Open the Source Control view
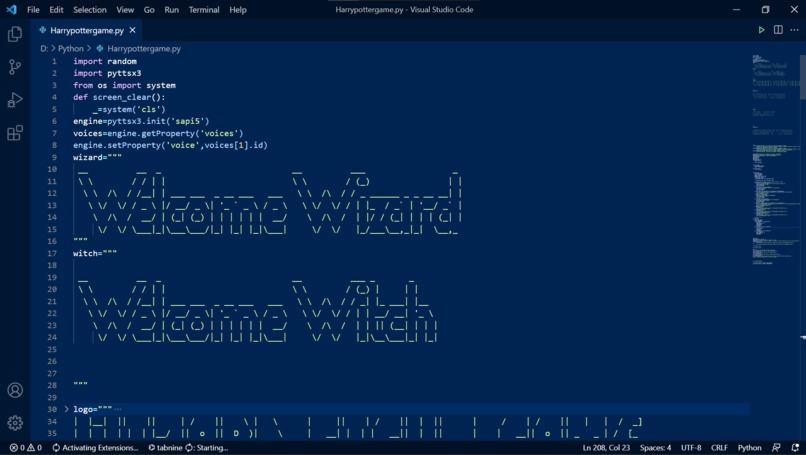This screenshot has height=455, width=806. 15,67
